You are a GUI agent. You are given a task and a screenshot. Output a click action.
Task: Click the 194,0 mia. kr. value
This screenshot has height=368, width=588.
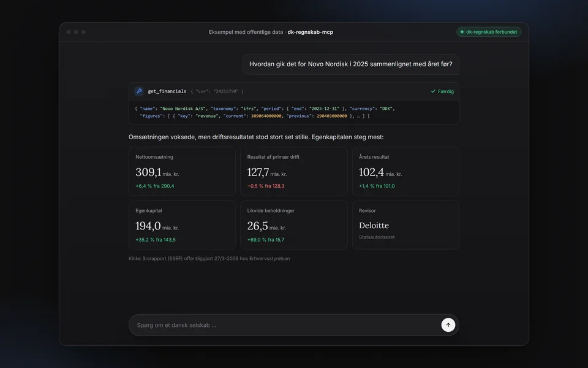[157, 226]
